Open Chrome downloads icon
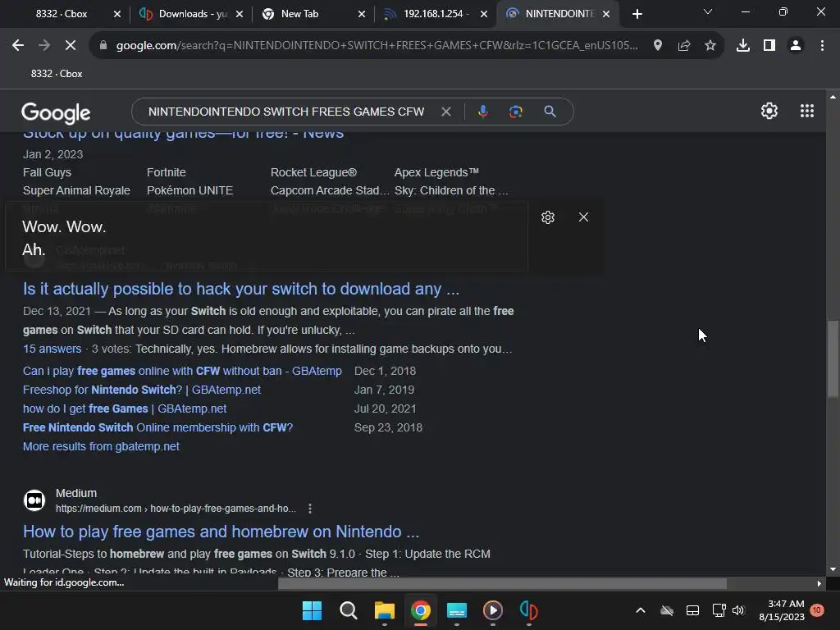This screenshot has width=840, height=630. [743, 46]
